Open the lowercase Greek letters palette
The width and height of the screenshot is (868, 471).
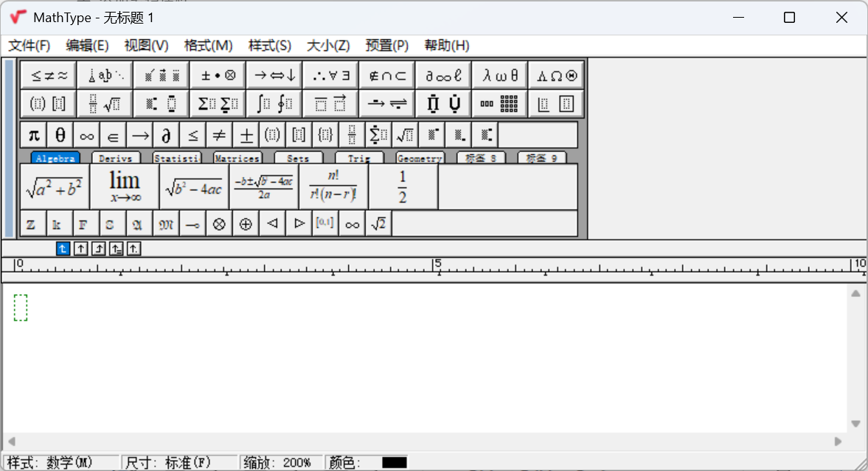[499, 75]
